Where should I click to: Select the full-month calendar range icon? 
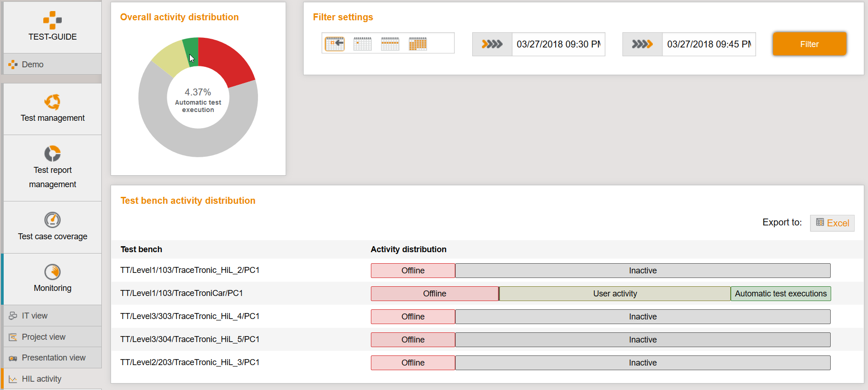[x=418, y=44]
